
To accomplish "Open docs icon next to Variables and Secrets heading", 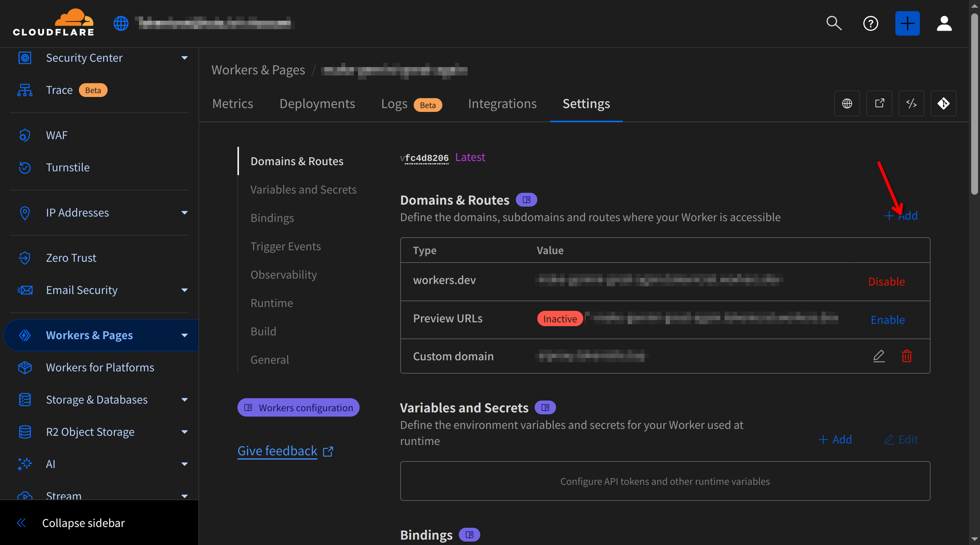I will pyautogui.click(x=545, y=407).
